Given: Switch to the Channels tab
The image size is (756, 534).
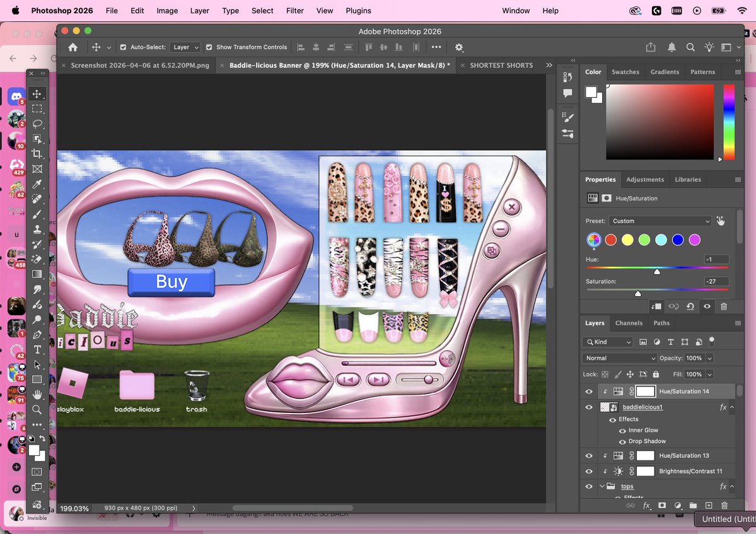Looking at the screenshot, I should pos(629,323).
